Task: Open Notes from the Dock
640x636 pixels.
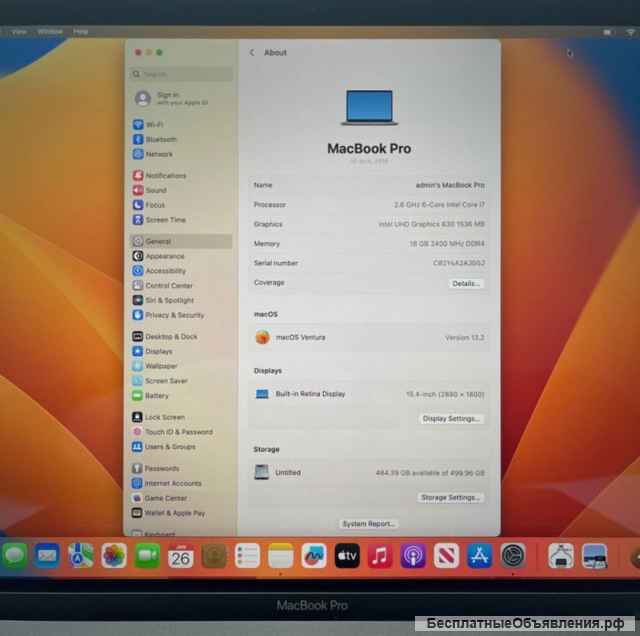Action: pos(280,555)
